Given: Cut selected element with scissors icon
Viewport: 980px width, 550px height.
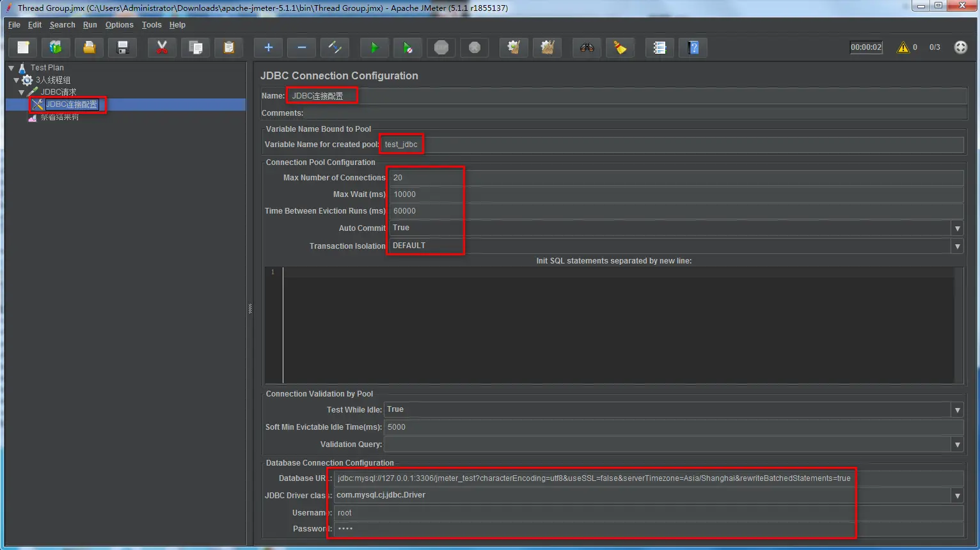Looking at the screenshot, I should pyautogui.click(x=162, y=47).
